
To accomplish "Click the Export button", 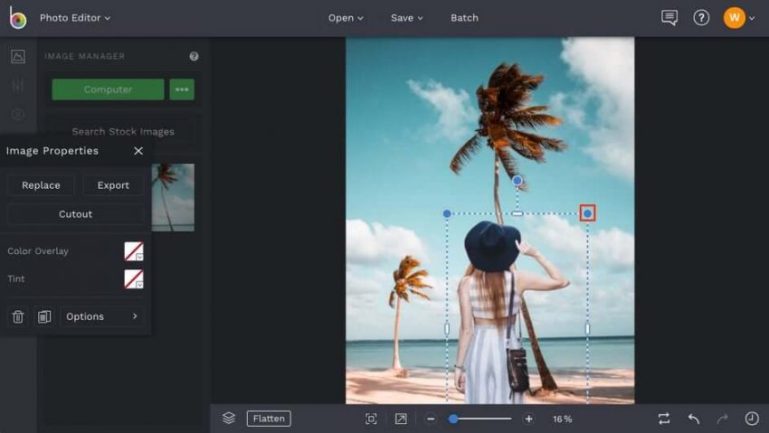I will coord(113,185).
